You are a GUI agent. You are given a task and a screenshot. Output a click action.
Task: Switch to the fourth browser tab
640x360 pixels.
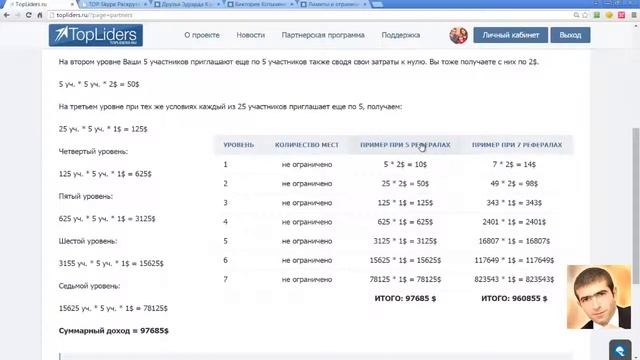click(x=261, y=4)
